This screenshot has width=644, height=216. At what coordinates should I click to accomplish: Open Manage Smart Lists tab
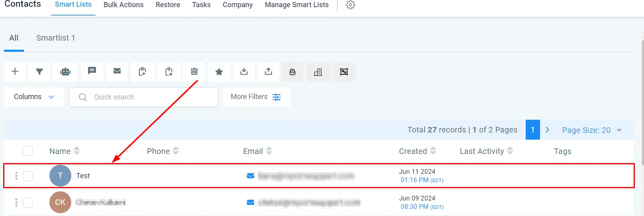(297, 5)
